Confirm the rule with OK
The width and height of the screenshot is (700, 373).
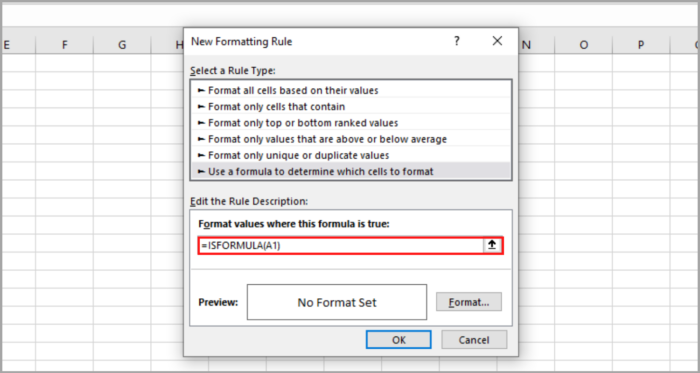(x=399, y=340)
